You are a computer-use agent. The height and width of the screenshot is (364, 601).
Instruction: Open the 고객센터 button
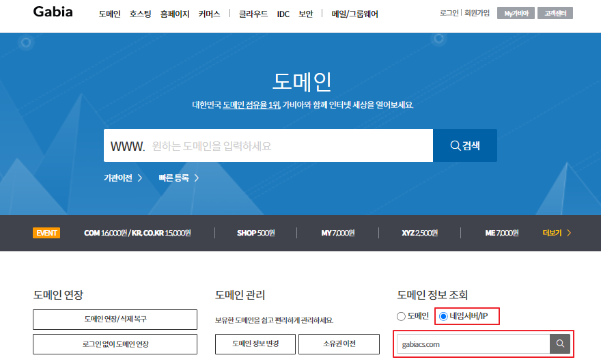coord(555,13)
